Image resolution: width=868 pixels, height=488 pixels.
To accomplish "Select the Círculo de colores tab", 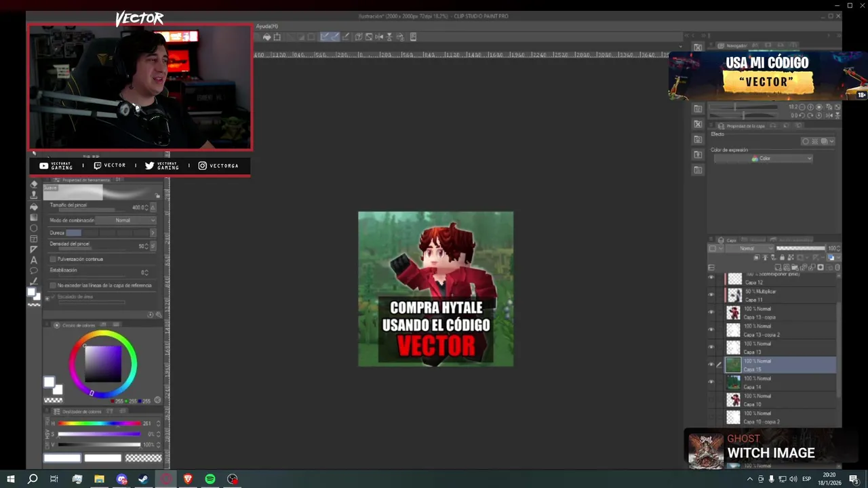I will (x=75, y=325).
